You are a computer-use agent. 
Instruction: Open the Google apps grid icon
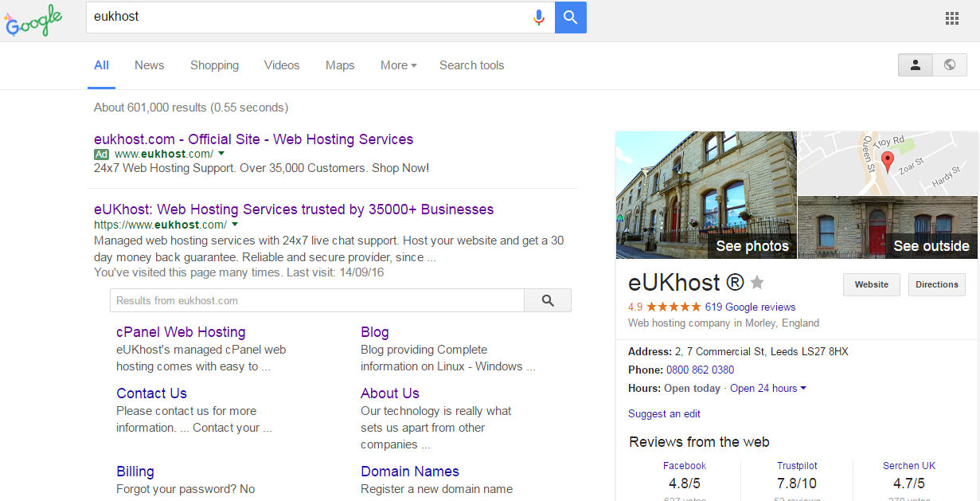coord(951,19)
